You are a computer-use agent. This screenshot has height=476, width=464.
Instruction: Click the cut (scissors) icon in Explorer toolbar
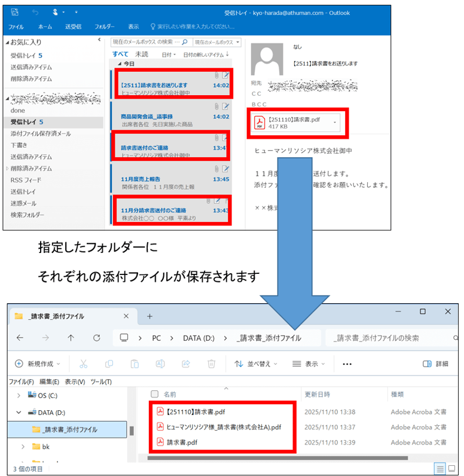point(83,364)
